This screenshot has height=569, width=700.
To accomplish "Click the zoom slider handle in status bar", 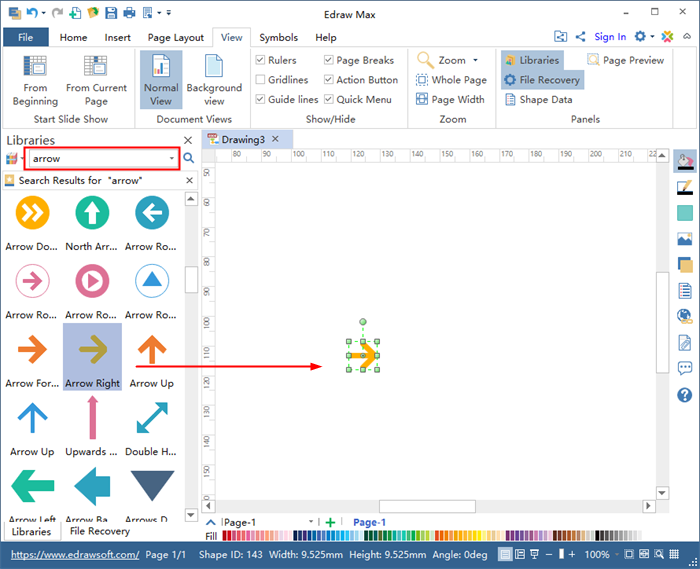I will pyautogui.click(x=561, y=554).
